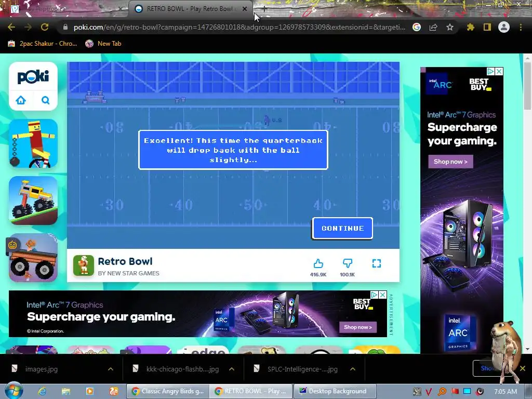This screenshot has width=532, height=399.
Task: Go to Poki home page icon
Action: coord(21,100)
